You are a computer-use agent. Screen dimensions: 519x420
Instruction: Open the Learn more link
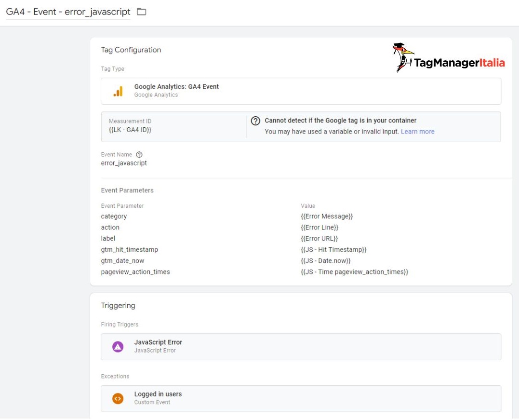[x=417, y=132]
